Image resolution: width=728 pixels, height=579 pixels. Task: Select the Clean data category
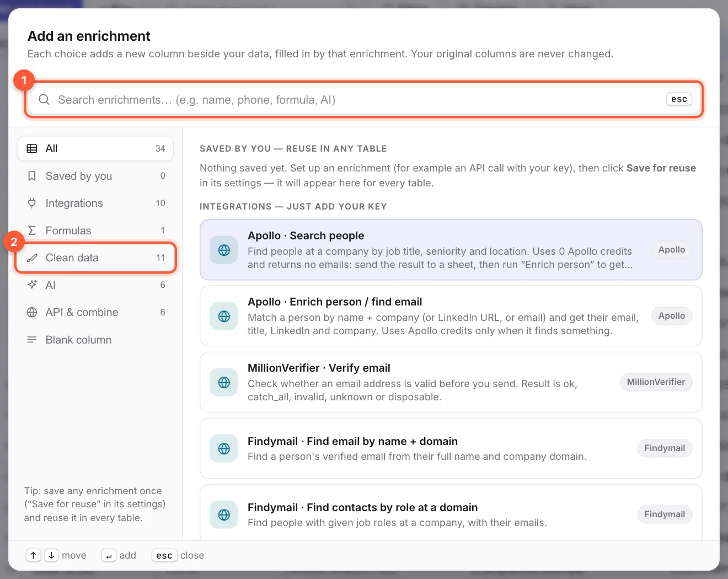95,258
